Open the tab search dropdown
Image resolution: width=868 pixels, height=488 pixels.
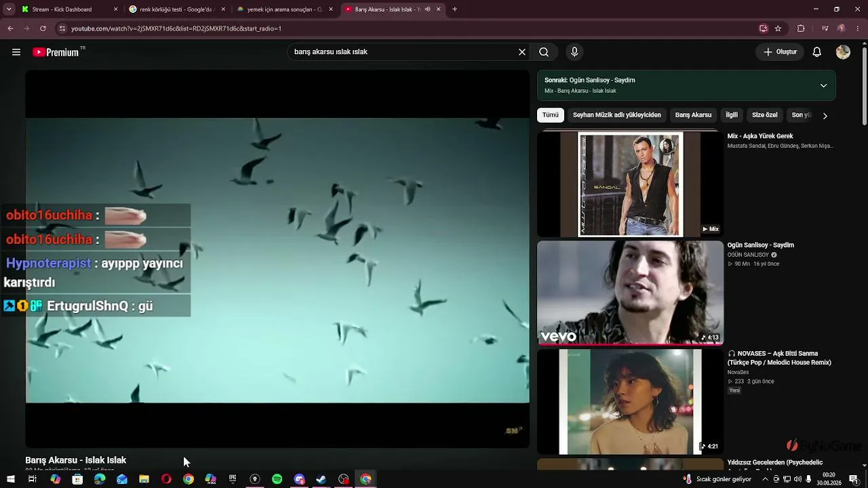point(9,9)
